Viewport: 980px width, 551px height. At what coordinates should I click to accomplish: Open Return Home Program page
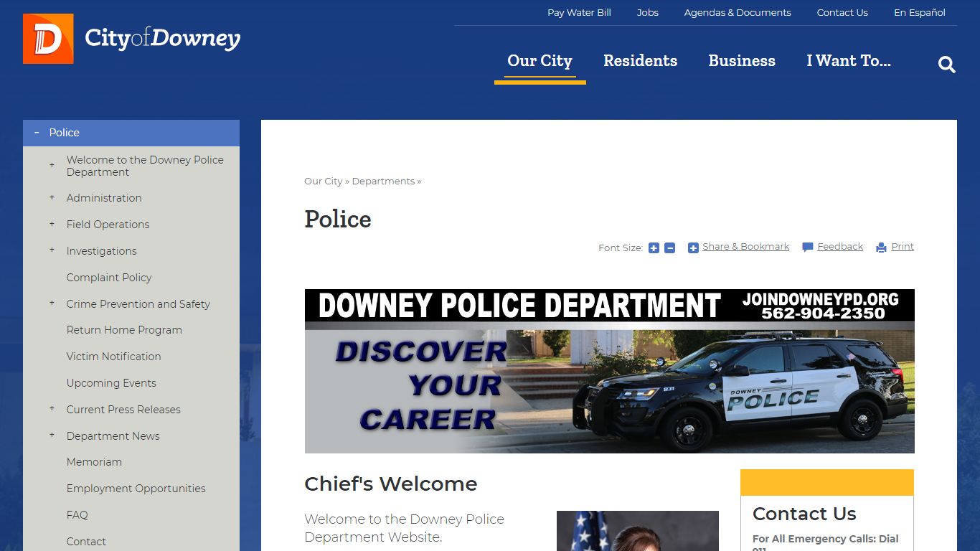tap(124, 330)
